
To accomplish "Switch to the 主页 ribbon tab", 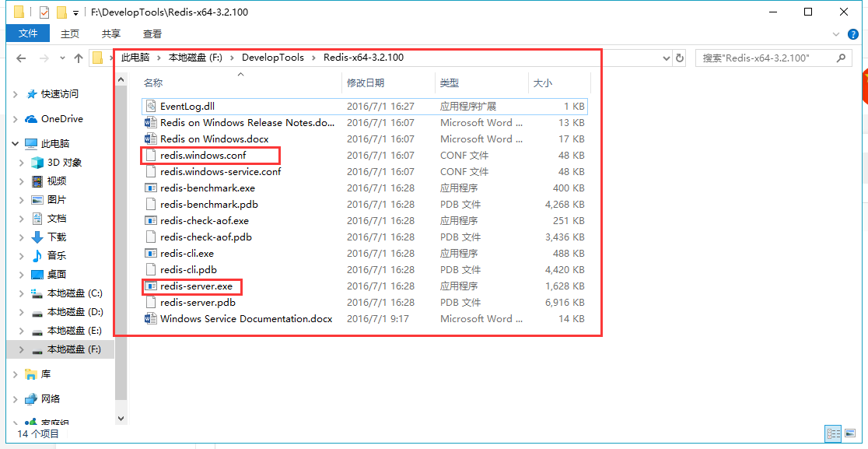I will [70, 33].
